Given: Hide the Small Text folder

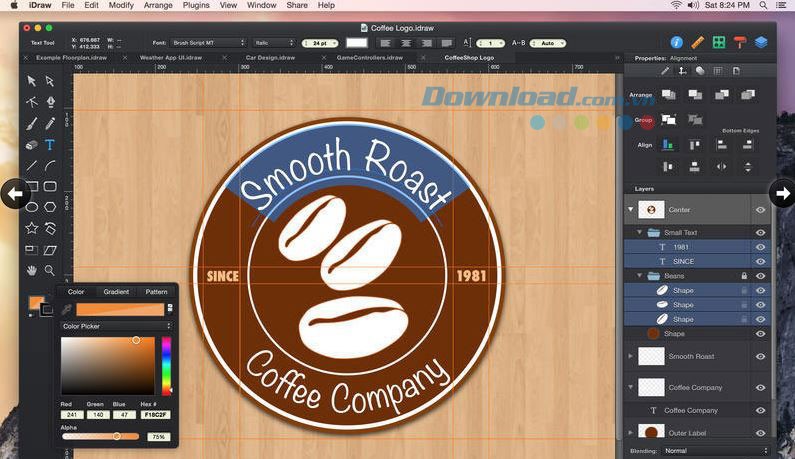Looking at the screenshot, I should [760, 232].
